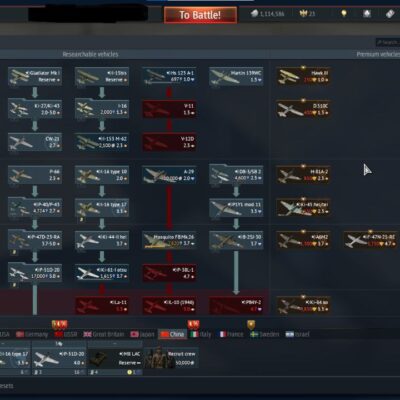Choose the Martin 139WC bomber
This screenshot has width=400, height=400.
pyautogui.click(x=236, y=77)
